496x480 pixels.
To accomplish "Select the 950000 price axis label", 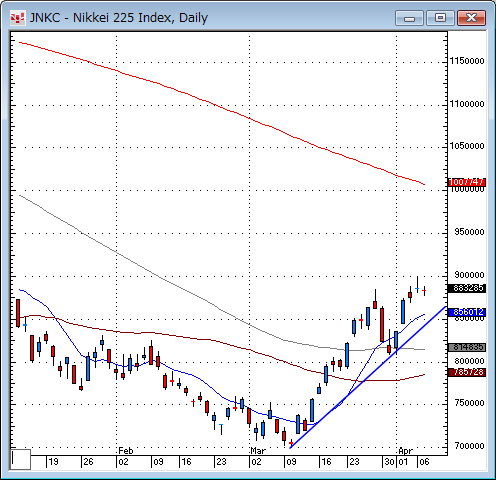I will [x=469, y=232].
